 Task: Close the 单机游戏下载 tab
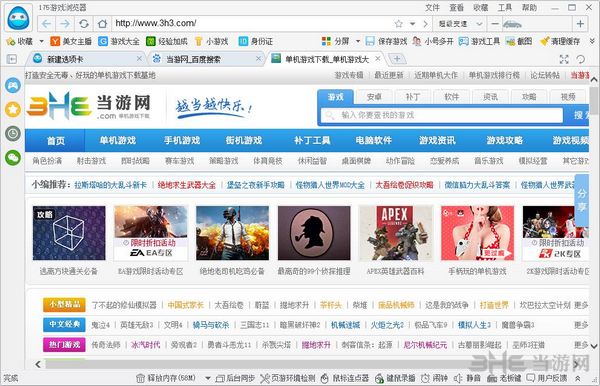[378, 59]
